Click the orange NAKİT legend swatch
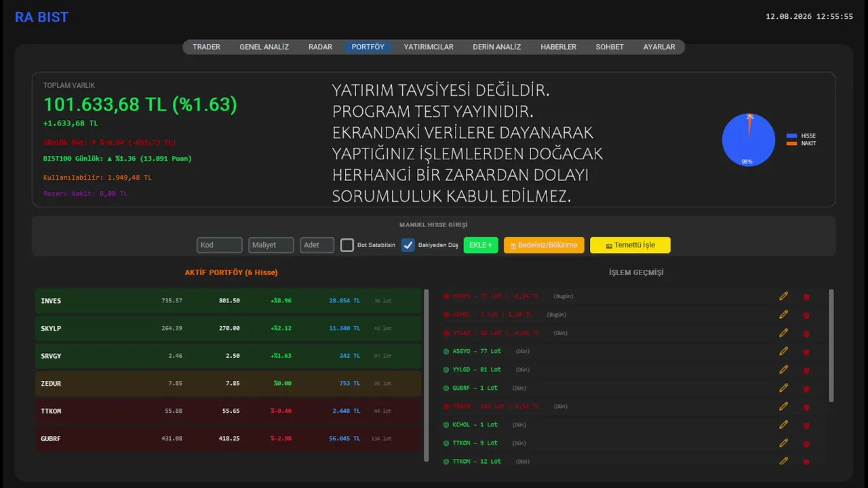 (x=791, y=144)
